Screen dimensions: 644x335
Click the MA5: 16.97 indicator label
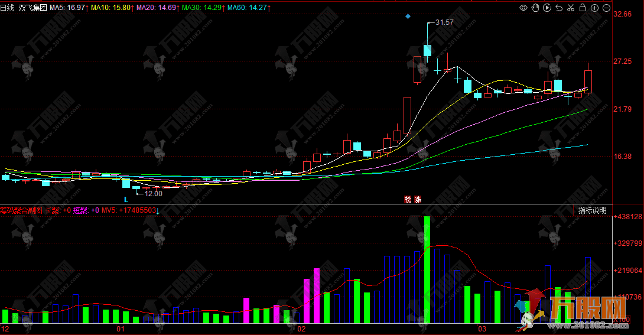point(69,8)
